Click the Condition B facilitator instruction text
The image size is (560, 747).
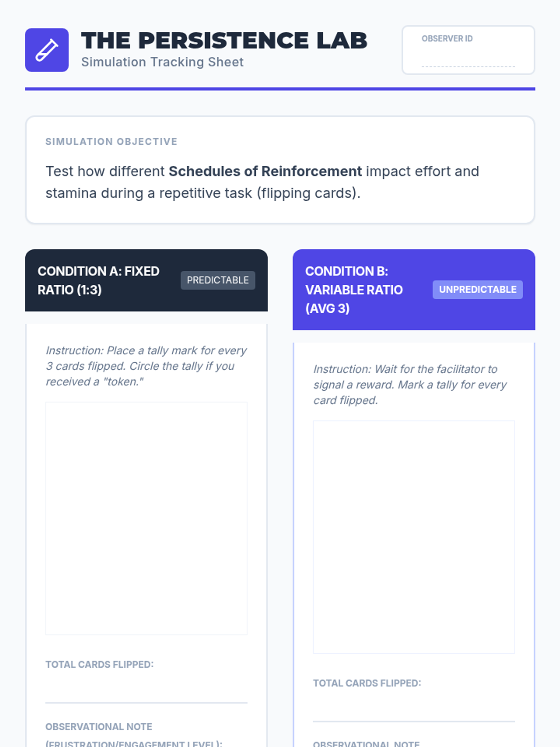tap(410, 385)
